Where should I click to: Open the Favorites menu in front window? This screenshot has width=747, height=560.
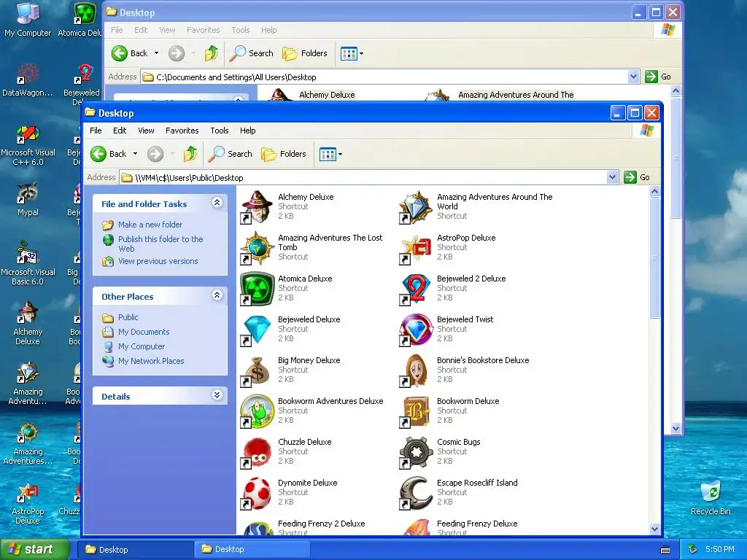click(x=182, y=131)
